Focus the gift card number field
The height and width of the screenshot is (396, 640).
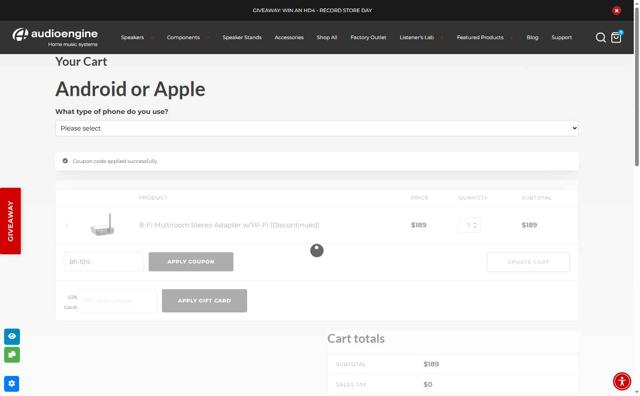point(117,300)
